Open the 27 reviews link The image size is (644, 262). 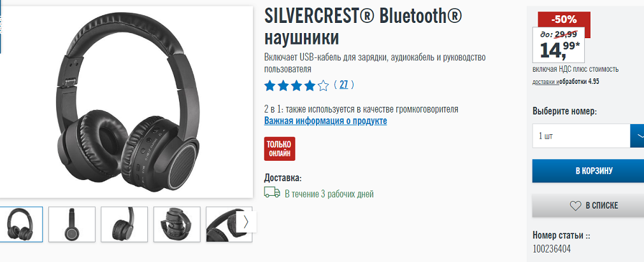(x=344, y=85)
